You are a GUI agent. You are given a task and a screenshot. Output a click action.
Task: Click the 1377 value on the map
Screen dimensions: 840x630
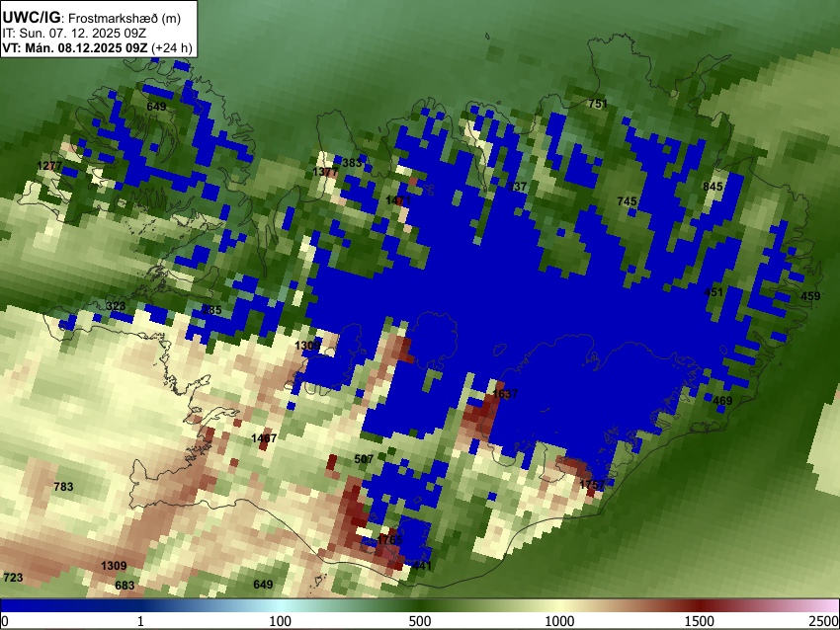tap(325, 172)
